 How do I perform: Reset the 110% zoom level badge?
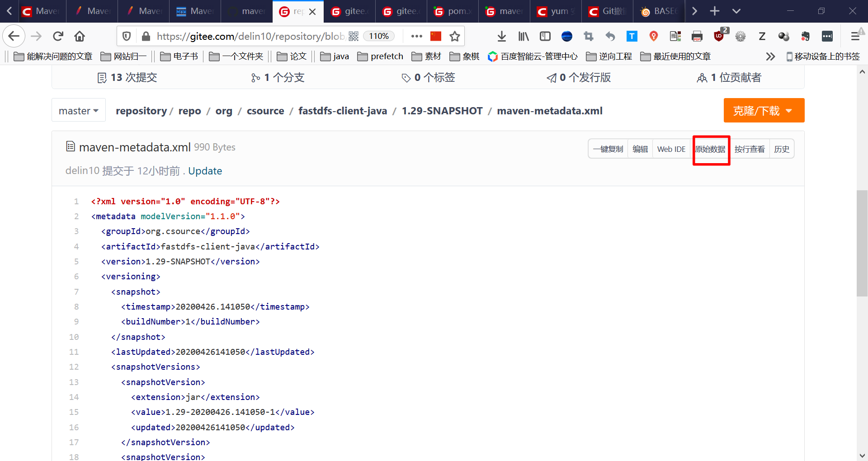pos(379,36)
